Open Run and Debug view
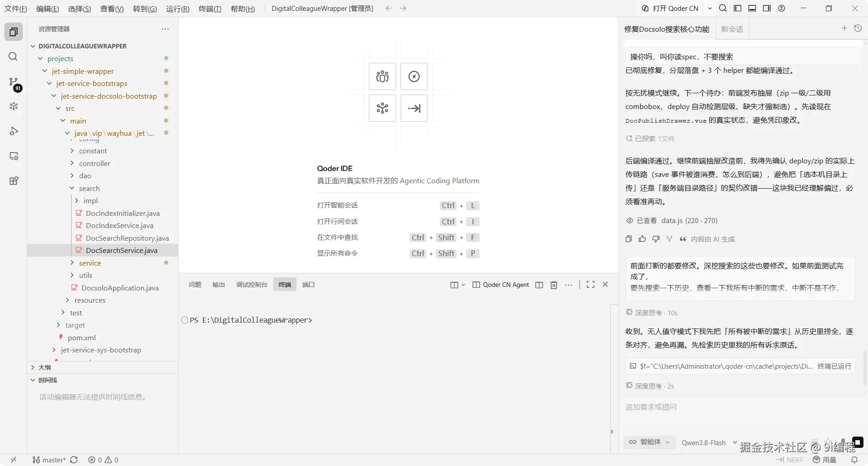Image resolution: width=868 pixels, height=466 pixels. [14, 131]
